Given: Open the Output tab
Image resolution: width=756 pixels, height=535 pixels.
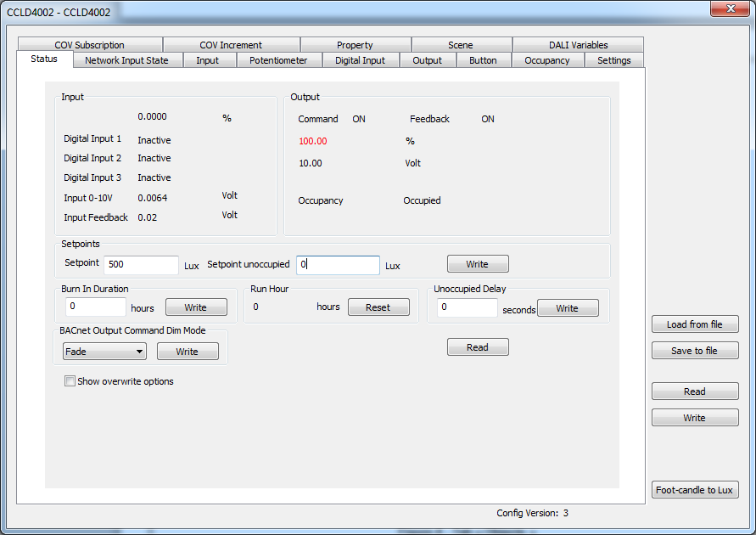Looking at the screenshot, I should (427, 60).
